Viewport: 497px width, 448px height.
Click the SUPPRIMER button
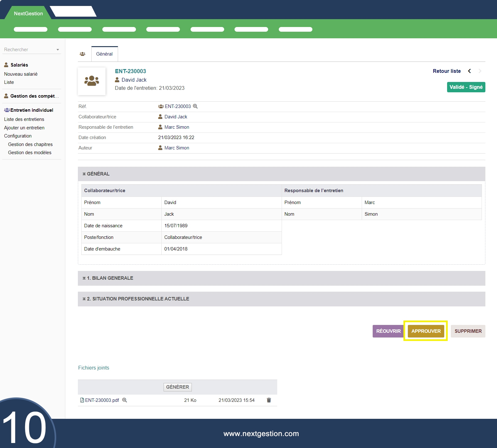pos(468,331)
